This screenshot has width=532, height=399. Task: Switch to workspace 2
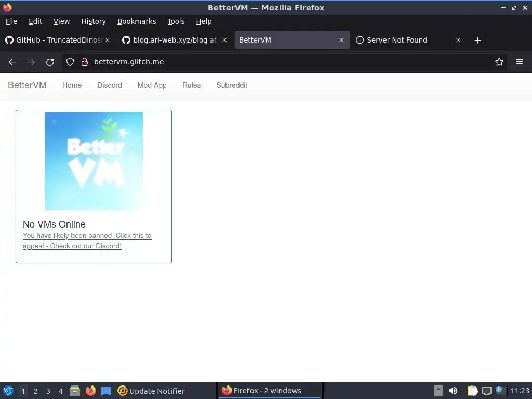click(x=36, y=391)
